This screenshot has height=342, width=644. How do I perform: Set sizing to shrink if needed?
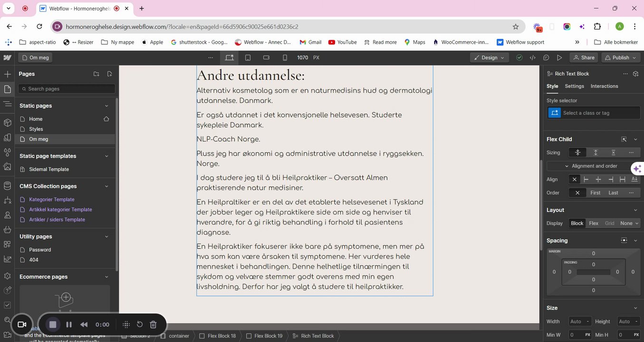[578, 152]
